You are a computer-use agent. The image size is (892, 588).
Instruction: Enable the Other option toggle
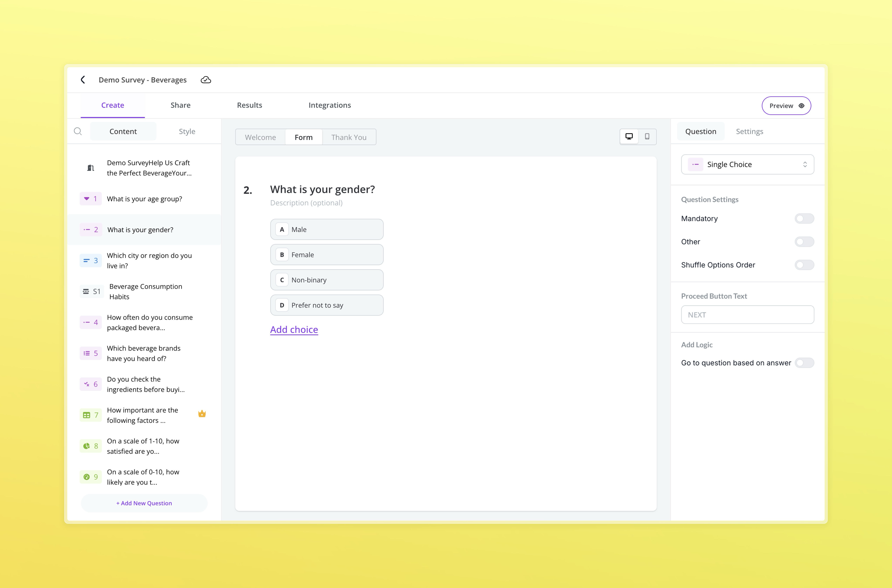point(804,242)
